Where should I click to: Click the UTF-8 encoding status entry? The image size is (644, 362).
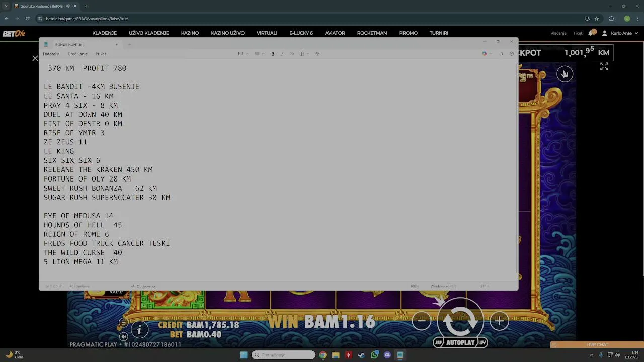point(484,286)
